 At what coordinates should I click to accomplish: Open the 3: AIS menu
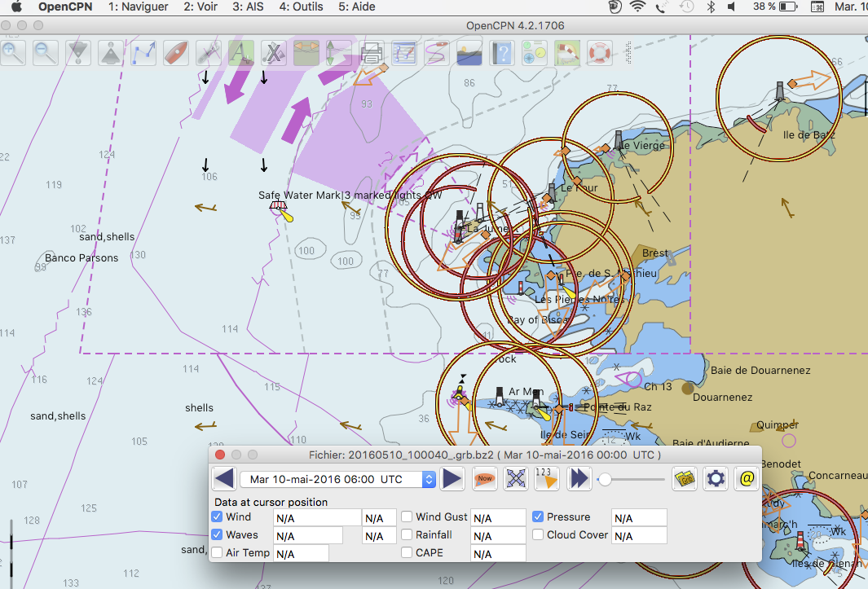pos(248,7)
